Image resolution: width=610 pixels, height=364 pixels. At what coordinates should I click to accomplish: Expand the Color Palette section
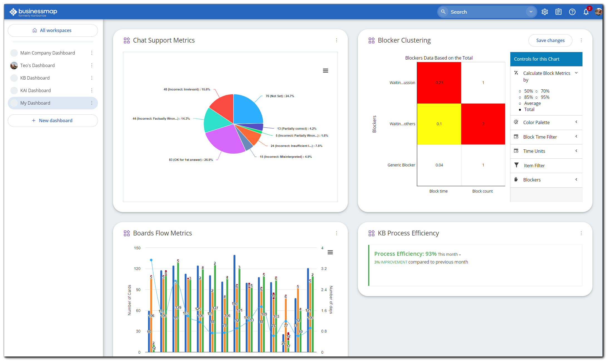576,122
